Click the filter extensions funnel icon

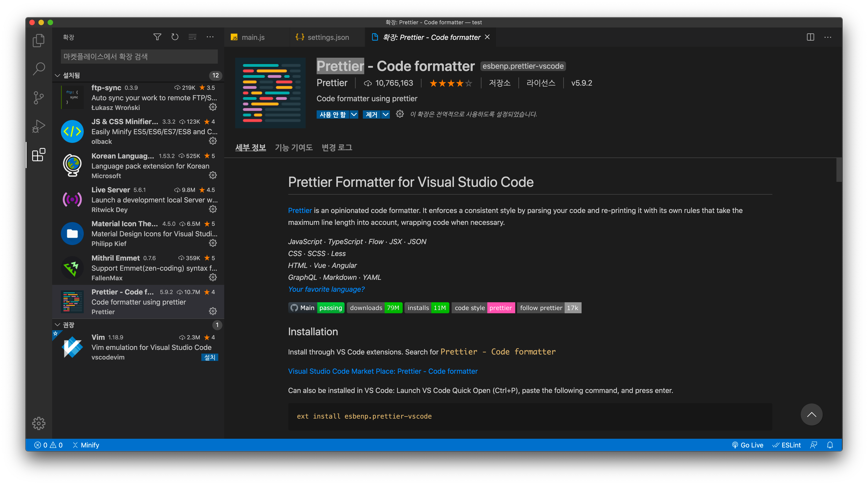pos(157,37)
